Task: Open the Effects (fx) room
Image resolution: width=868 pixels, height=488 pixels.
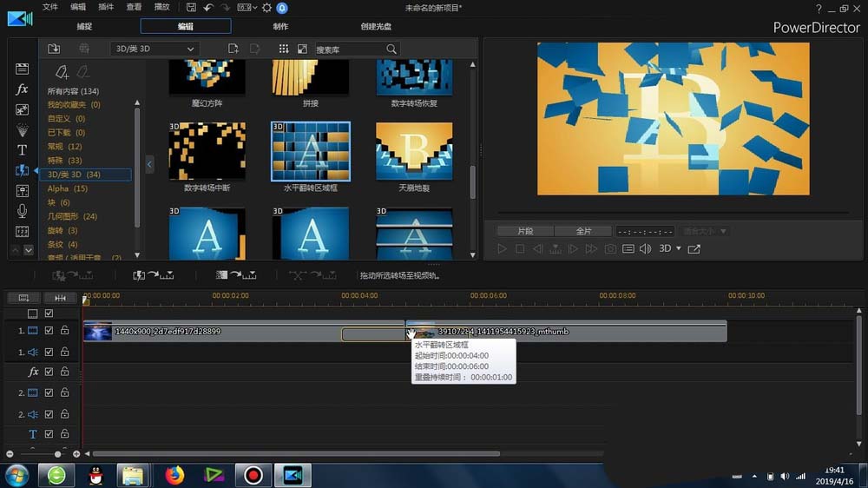Action: pyautogui.click(x=23, y=89)
